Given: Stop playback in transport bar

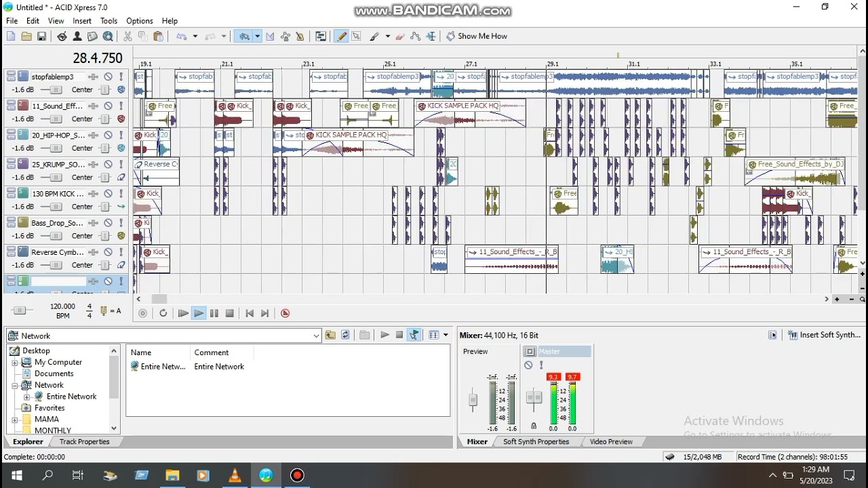Looking at the screenshot, I should click(230, 313).
